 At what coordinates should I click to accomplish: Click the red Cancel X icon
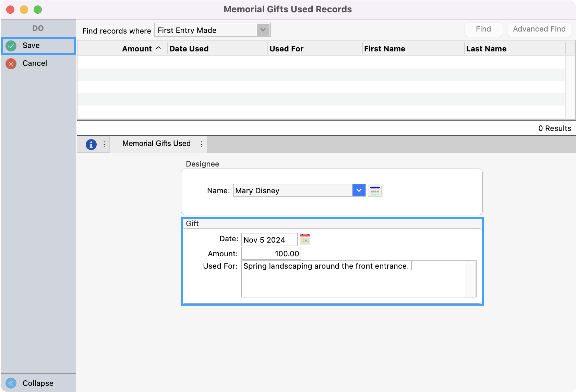click(11, 63)
